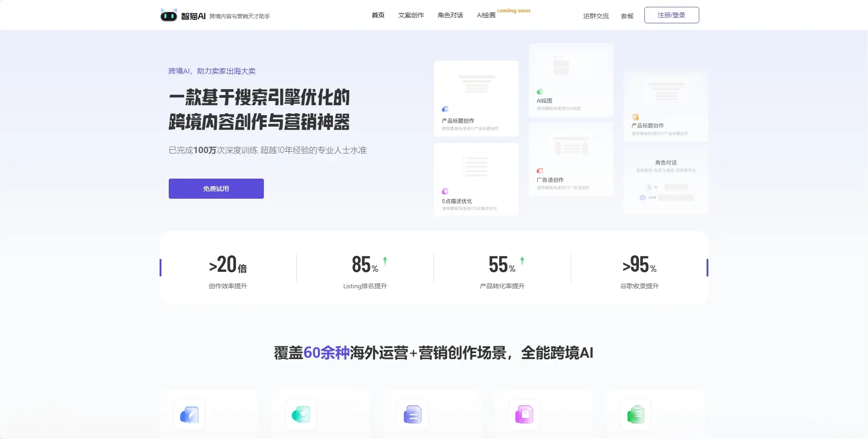Click the purple document-lines icon in the bottom row
This screenshot has height=439, width=868.
tap(413, 414)
